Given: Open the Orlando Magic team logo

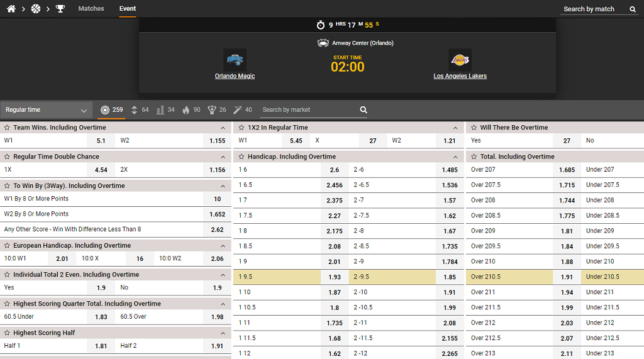Looking at the screenshot, I should coord(235,60).
